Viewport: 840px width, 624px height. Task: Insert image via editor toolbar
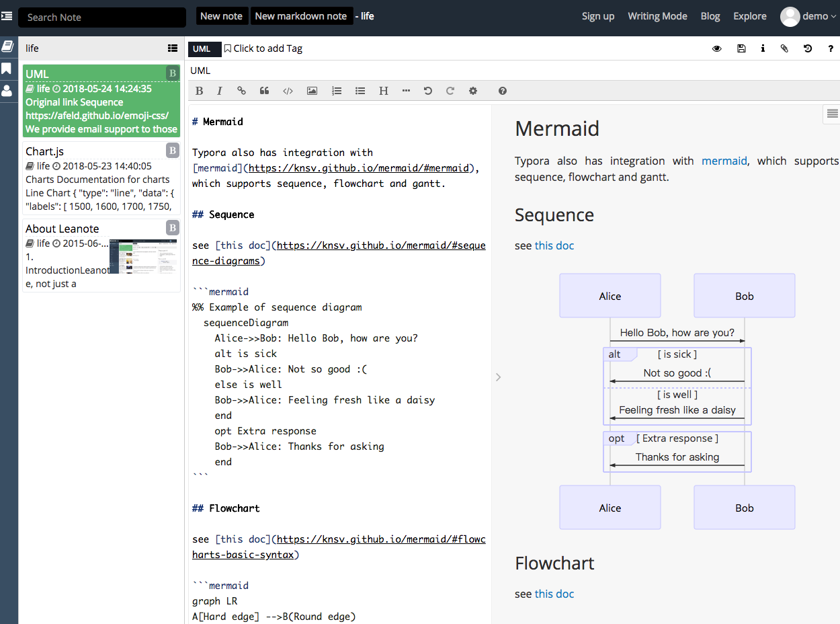point(312,91)
